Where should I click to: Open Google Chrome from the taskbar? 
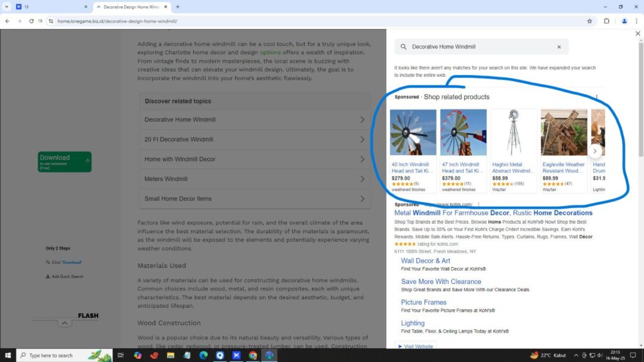[253, 355]
